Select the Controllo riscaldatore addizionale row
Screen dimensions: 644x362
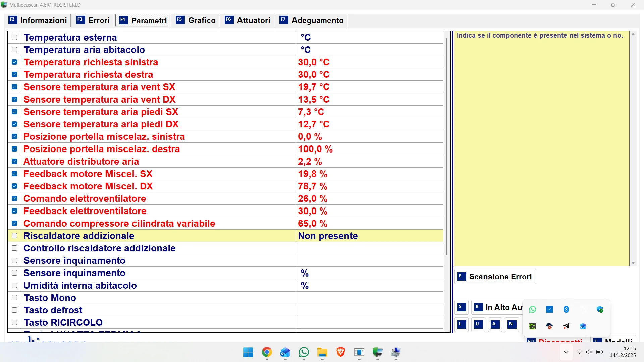[225, 248]
